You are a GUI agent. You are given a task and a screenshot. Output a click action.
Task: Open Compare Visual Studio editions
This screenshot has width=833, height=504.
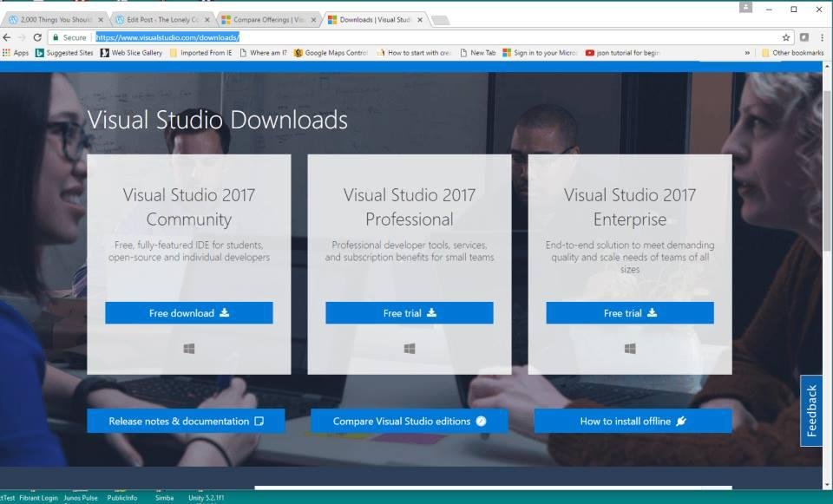(410, 421)
